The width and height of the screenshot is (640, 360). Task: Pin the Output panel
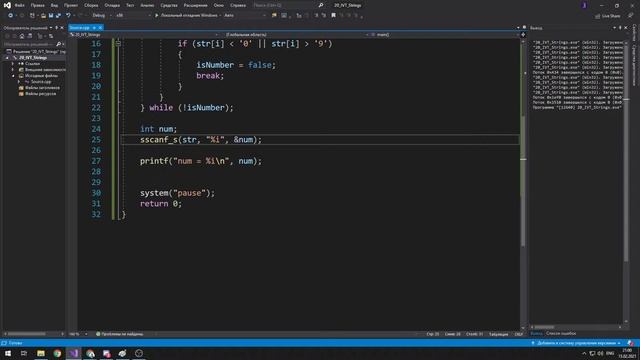(x=620, y=28)
